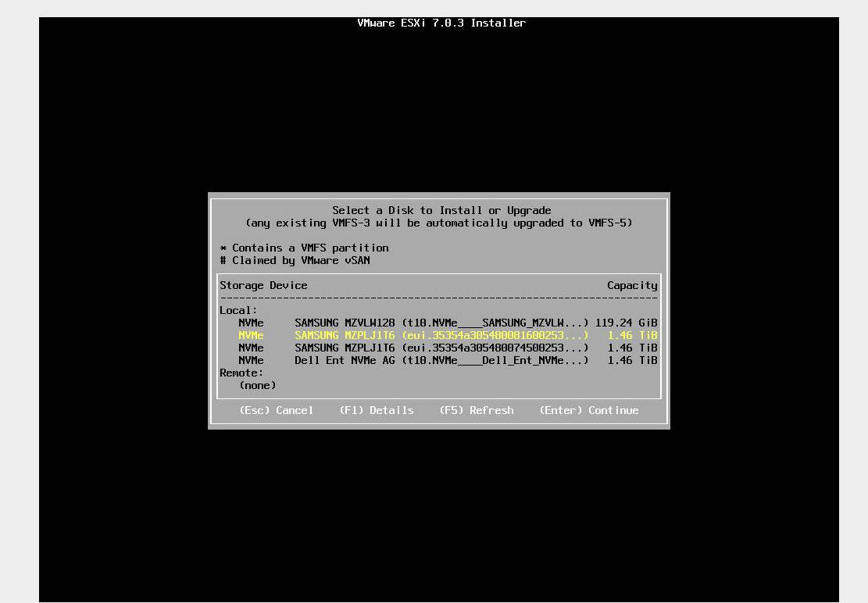
Task: Click the Remote: section label
Action: coord(241,373)
